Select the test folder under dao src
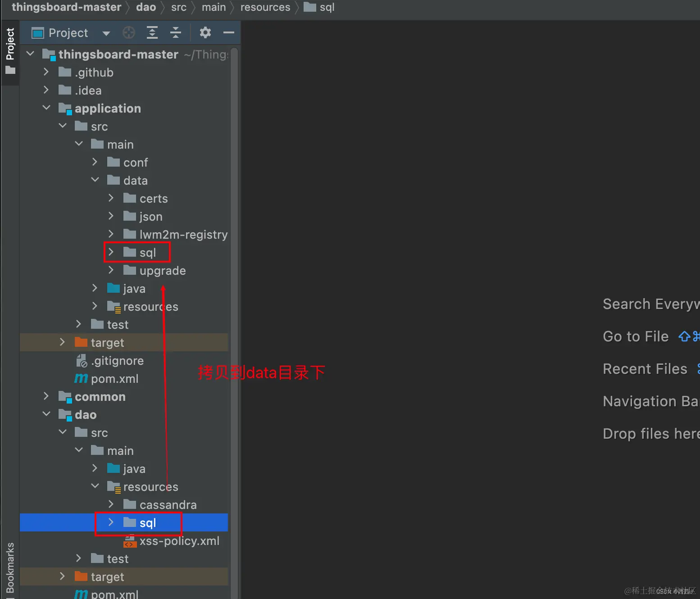 (110, 558)
